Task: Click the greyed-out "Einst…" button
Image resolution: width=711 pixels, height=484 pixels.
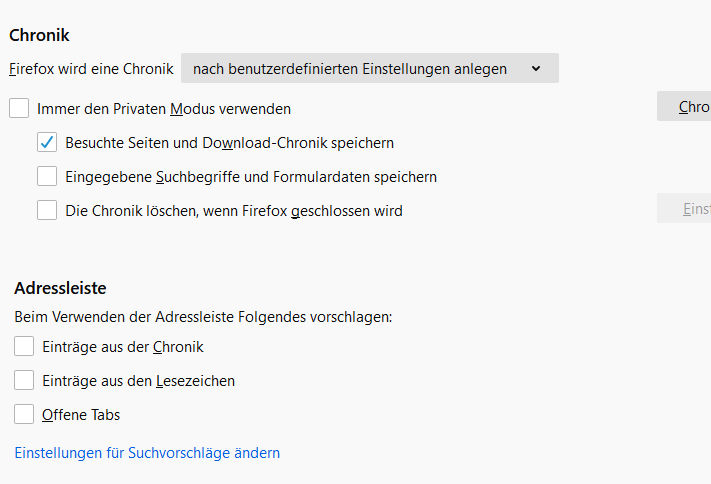Action: tap(684, 209)
